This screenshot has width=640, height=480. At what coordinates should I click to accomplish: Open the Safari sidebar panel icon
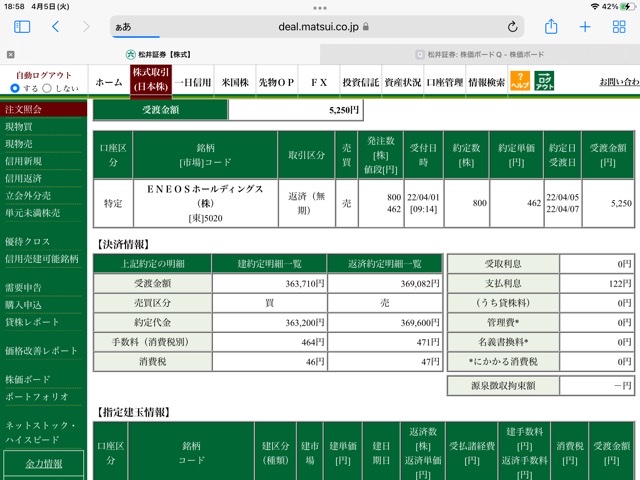(x=22, y=27)
